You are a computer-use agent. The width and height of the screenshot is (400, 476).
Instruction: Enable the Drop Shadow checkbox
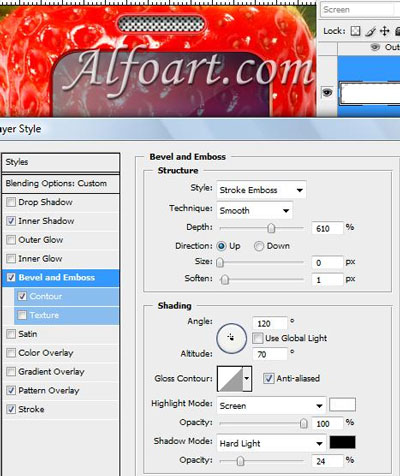[x=11, y=202]
